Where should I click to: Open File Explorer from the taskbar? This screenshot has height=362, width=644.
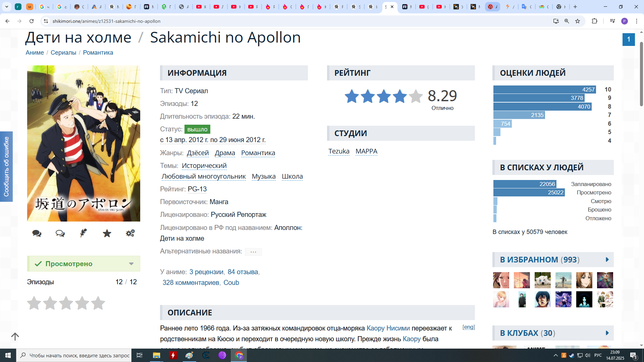coord(156,355)
